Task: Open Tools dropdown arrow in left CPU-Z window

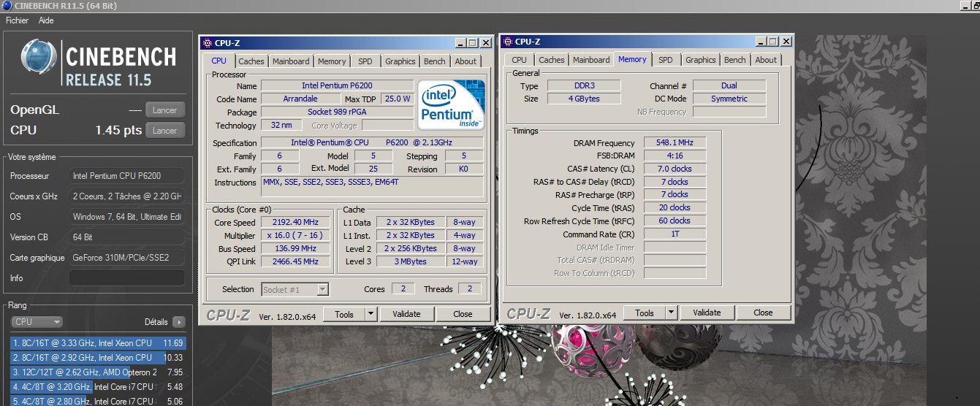Action: pyautogui.click(x=371, y=314)
